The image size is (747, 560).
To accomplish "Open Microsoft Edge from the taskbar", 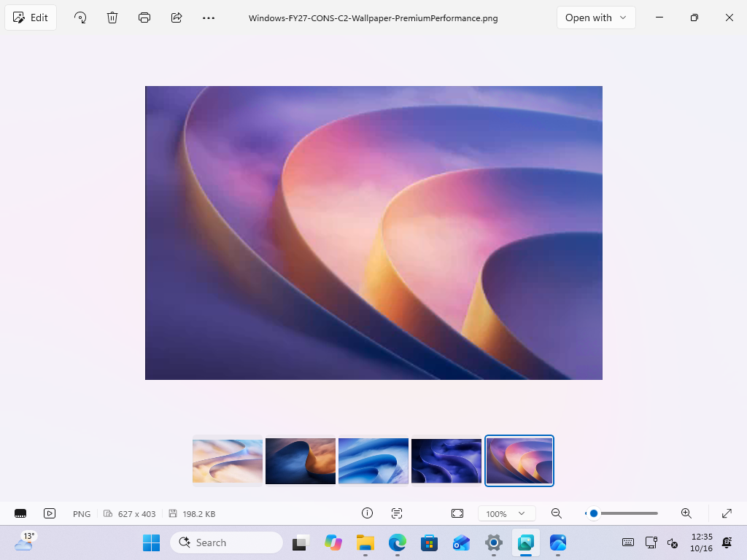I will (x=398, y=542).
